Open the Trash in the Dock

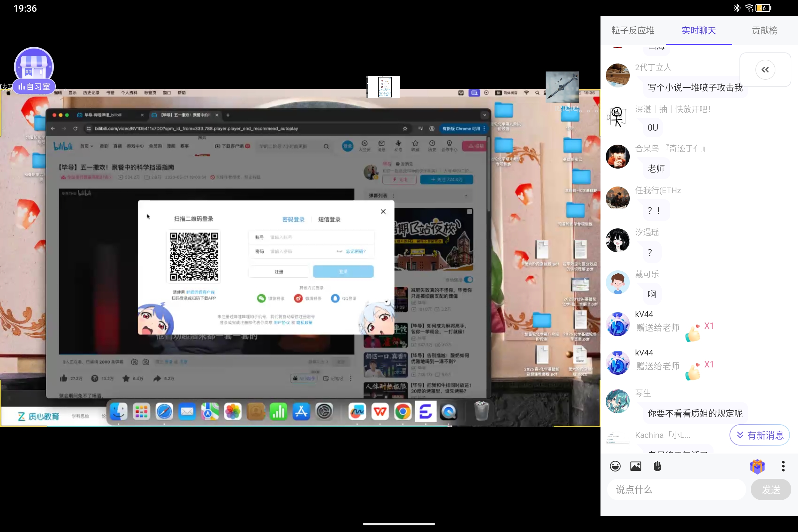pyautogui.click(x=481, y=411)
